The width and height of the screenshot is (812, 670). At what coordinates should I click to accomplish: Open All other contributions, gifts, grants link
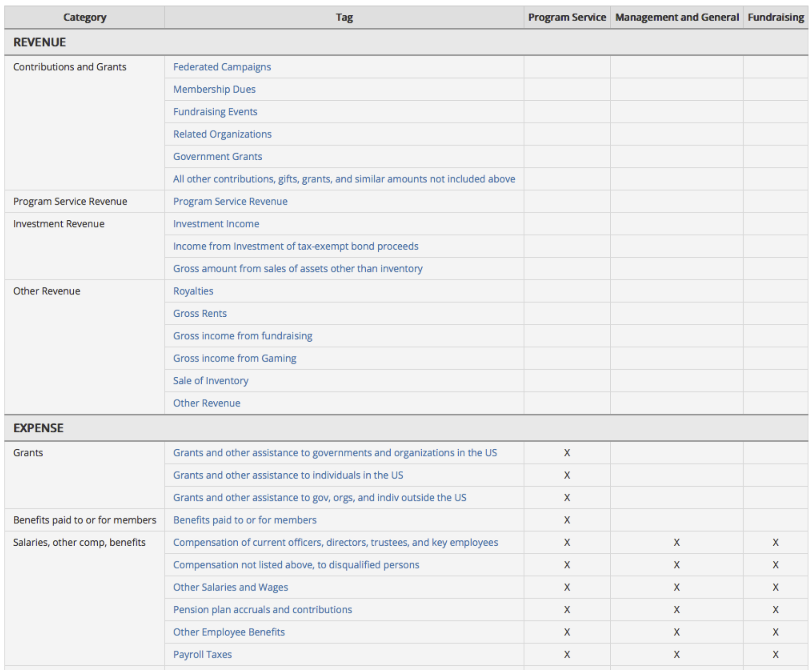344,178
